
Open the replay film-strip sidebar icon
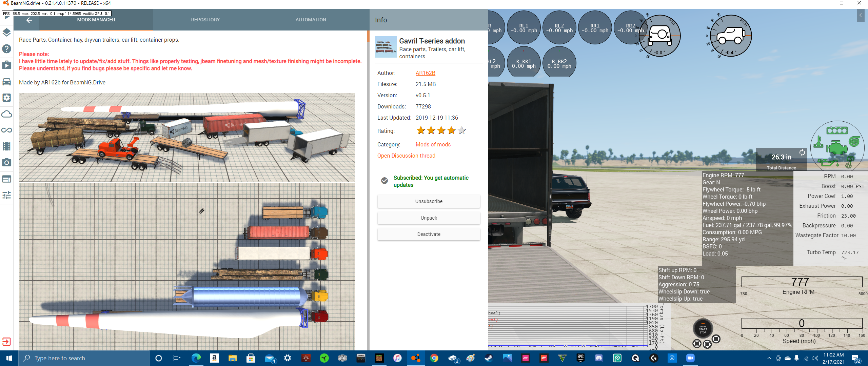(x=6, y=146)
